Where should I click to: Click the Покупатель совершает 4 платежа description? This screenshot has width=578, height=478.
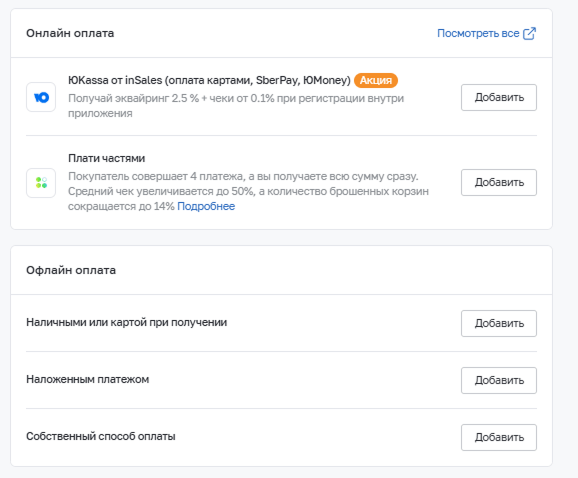(x=248, y=191)
